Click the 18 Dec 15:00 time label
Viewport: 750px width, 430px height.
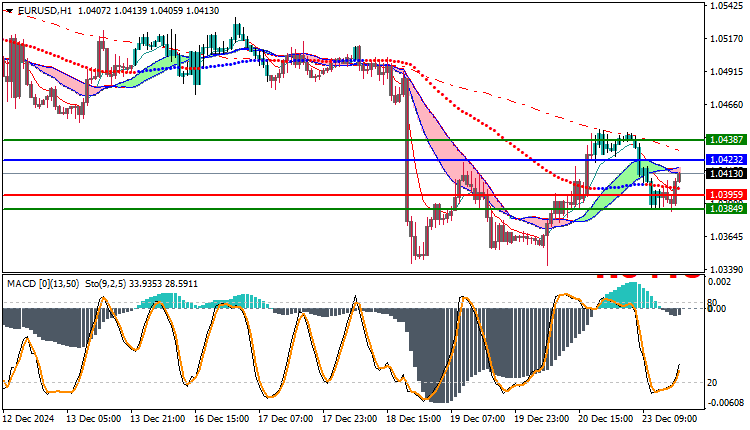[414, 419]
